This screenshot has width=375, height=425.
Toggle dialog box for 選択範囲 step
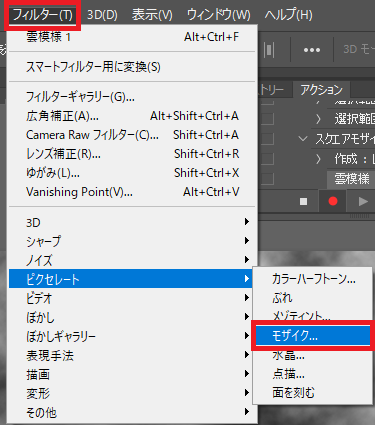point(267,118)
